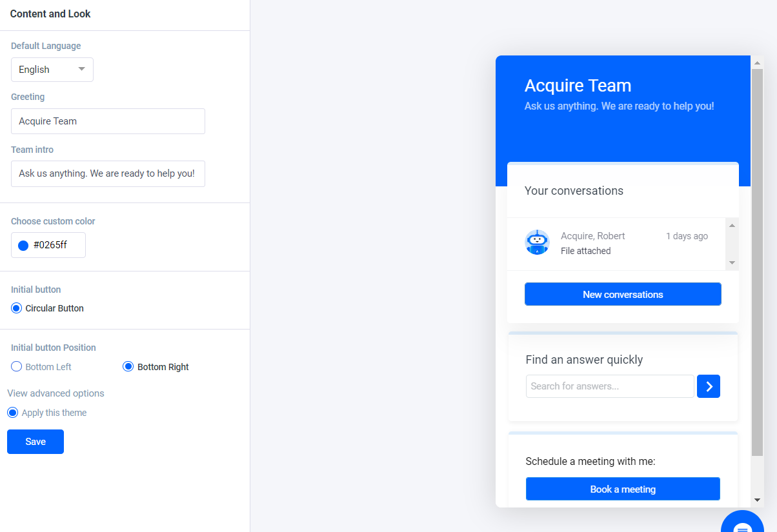Click the Greeting text field
The image size is (777, 532).
tap(108, 121)
